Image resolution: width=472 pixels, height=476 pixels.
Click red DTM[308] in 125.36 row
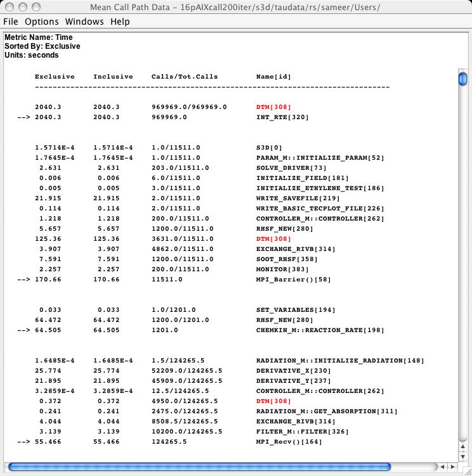coord(273,239)
